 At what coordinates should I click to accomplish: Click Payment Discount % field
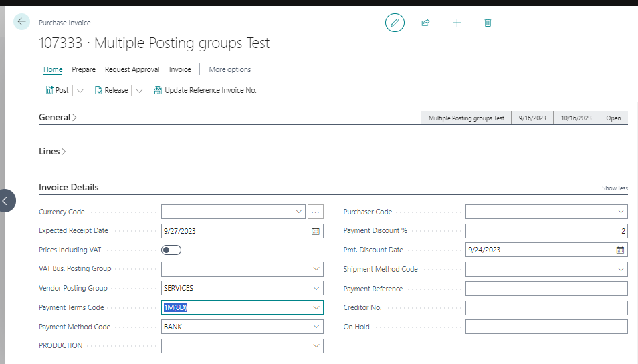546,231
